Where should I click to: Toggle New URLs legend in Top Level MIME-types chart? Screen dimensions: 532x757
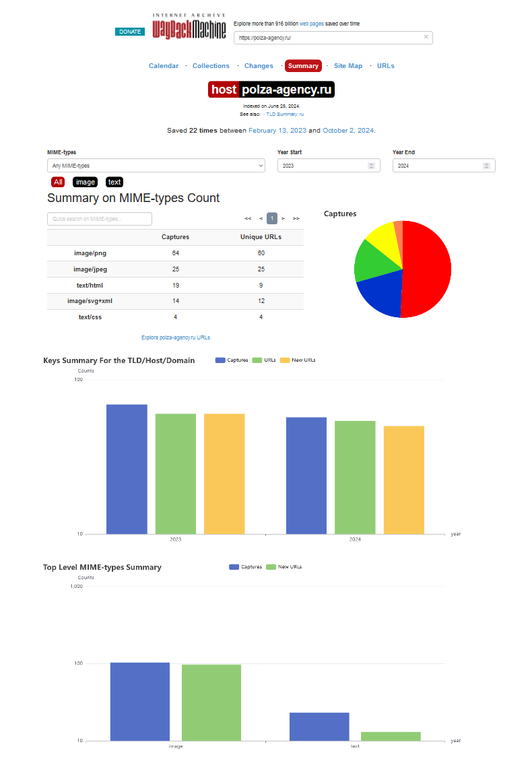tap(284, 567)
